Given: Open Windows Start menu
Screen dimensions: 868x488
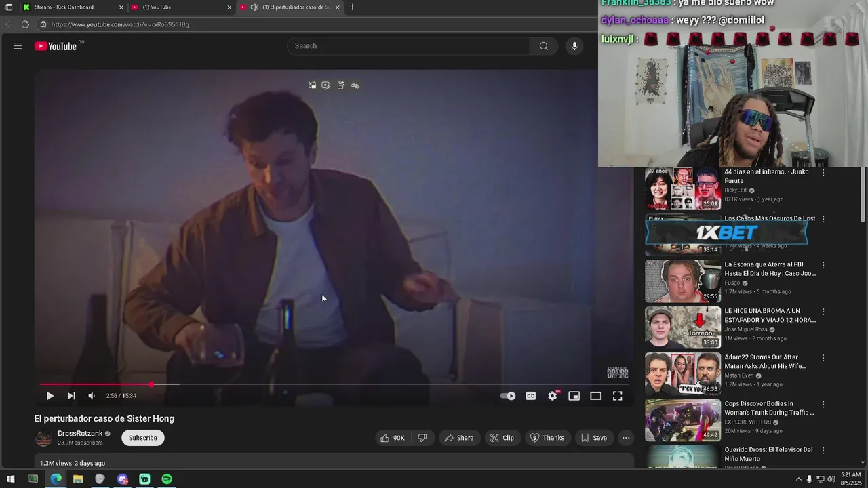Looking at the screenshot, I should (11, 479).
